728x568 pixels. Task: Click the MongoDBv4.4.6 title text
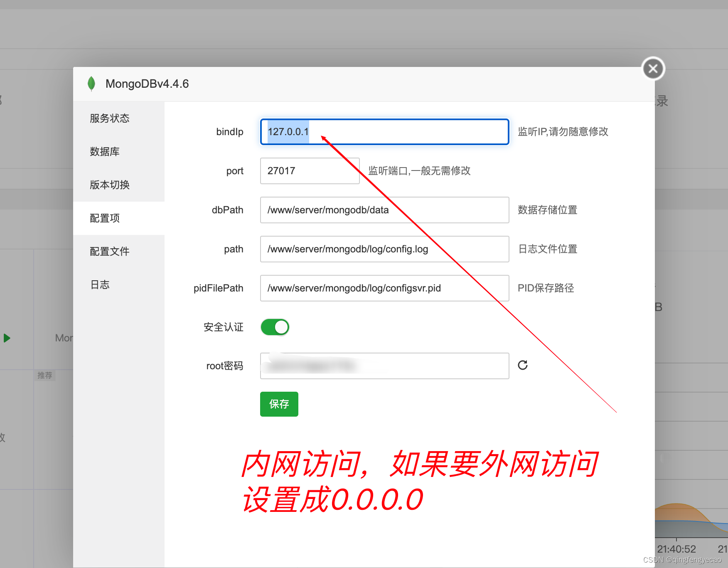coord(147,84)
